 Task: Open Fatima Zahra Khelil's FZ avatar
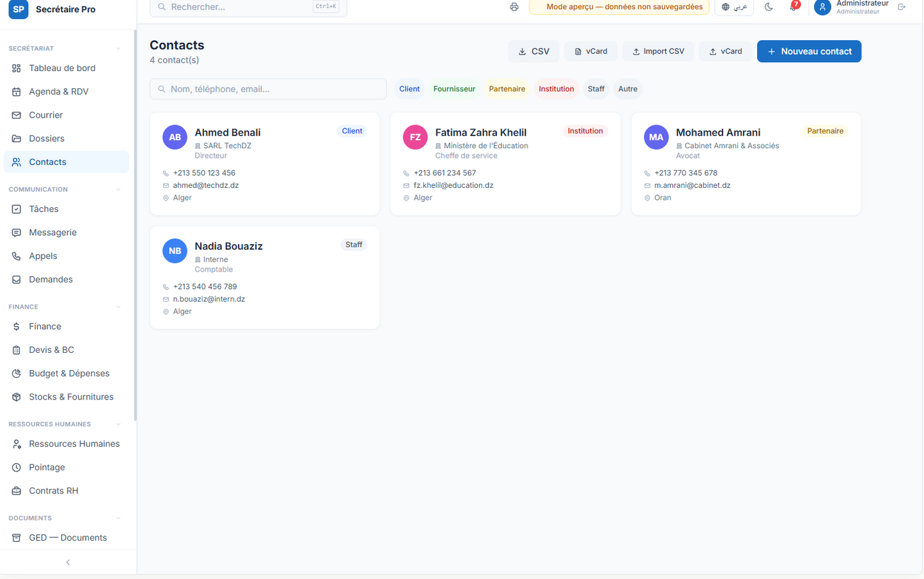(415, 137)
